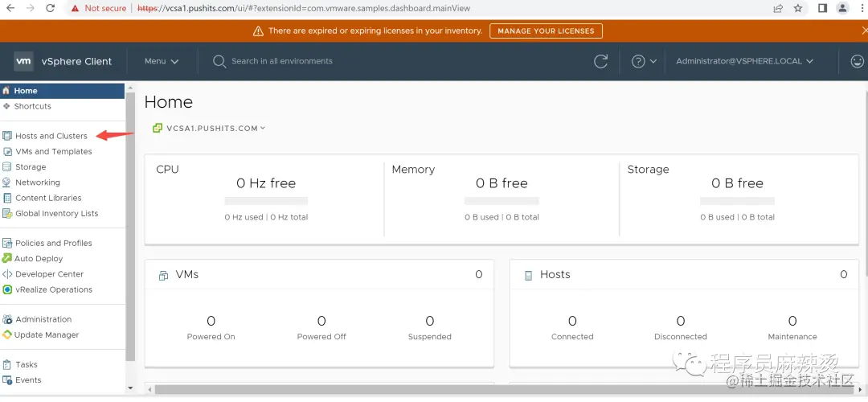
Task: Click the Developer Center code icon
Action: click(x=6, y=274)
